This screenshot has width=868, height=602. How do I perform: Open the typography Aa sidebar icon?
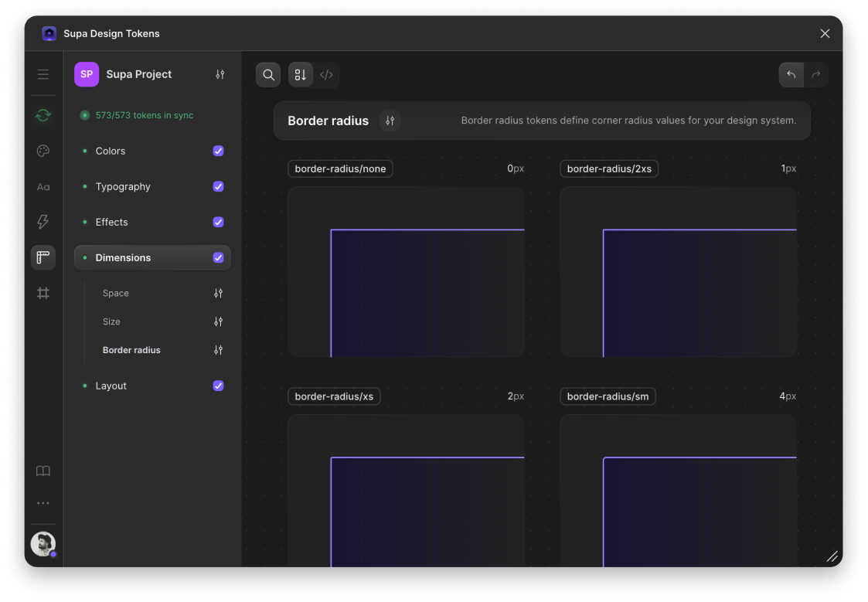(43, 187)
